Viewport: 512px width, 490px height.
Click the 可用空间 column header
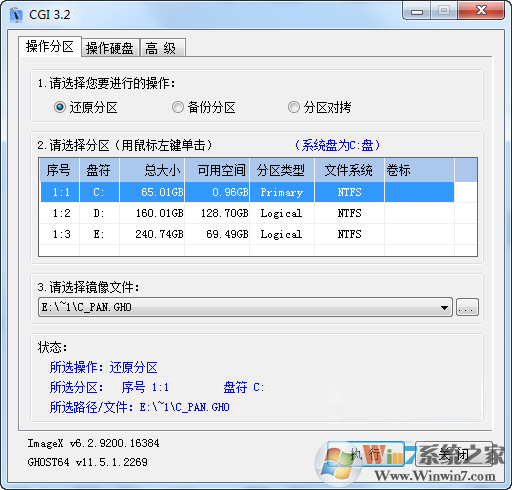click(x=217, y=170)
